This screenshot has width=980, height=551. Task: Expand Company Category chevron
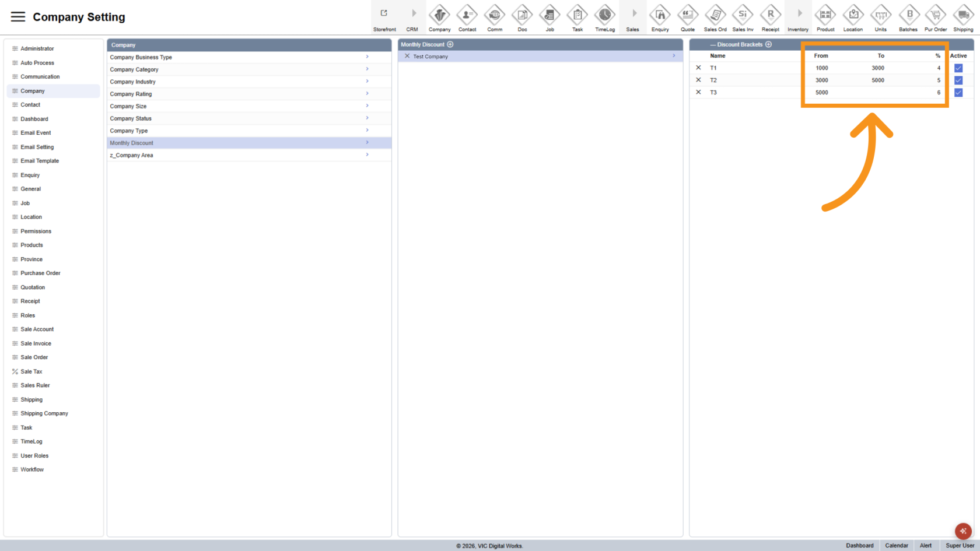pyautogui.click(x=367, y=69)
